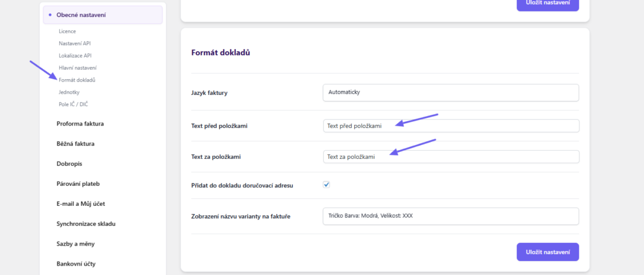
Task: Toggle Přidat do dokladu doručovací adresu checkbox
Action: click(326, 185)
